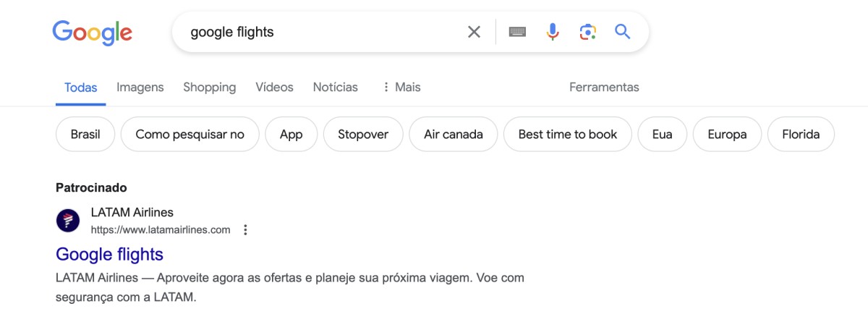Choose the Best time to book chip
This screenshot has height=322, width=868.
coord(568,134)
